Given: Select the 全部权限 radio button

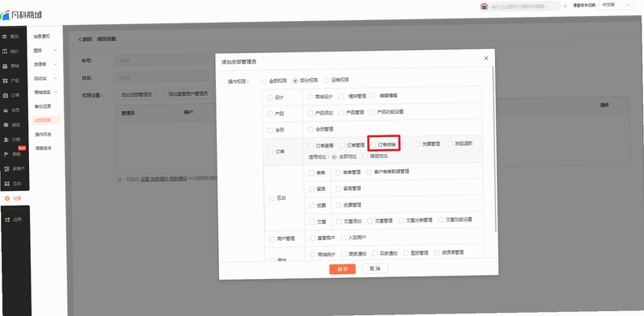Looking at the screenshot, I should (264, 81).
